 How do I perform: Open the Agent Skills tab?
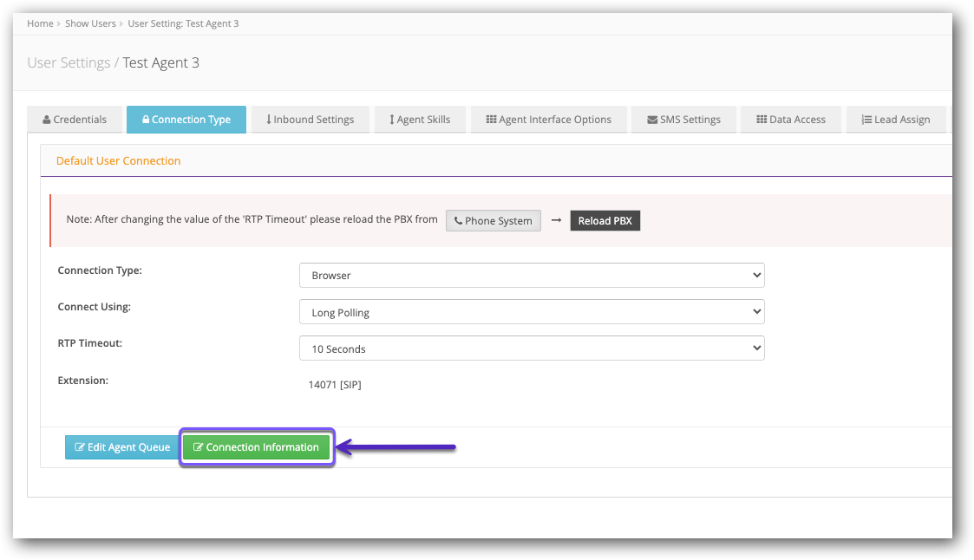tap(420, 120)
